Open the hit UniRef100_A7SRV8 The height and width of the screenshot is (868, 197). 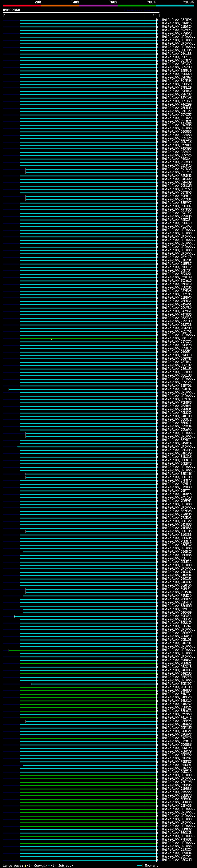coord(176,33)
